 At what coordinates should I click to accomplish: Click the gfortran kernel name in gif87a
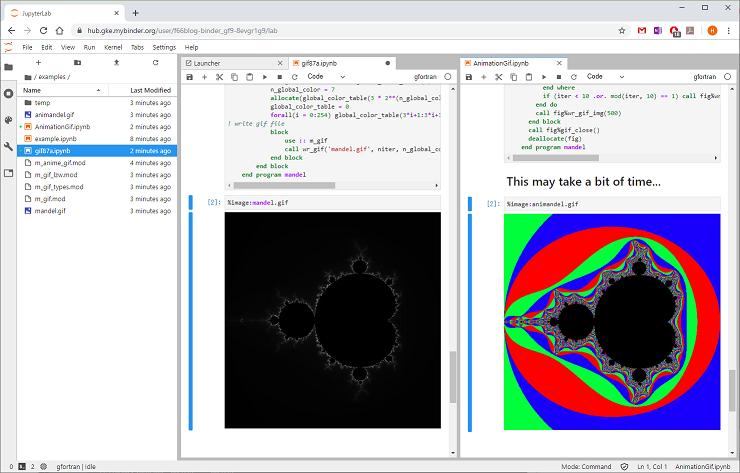coord(425,77)
